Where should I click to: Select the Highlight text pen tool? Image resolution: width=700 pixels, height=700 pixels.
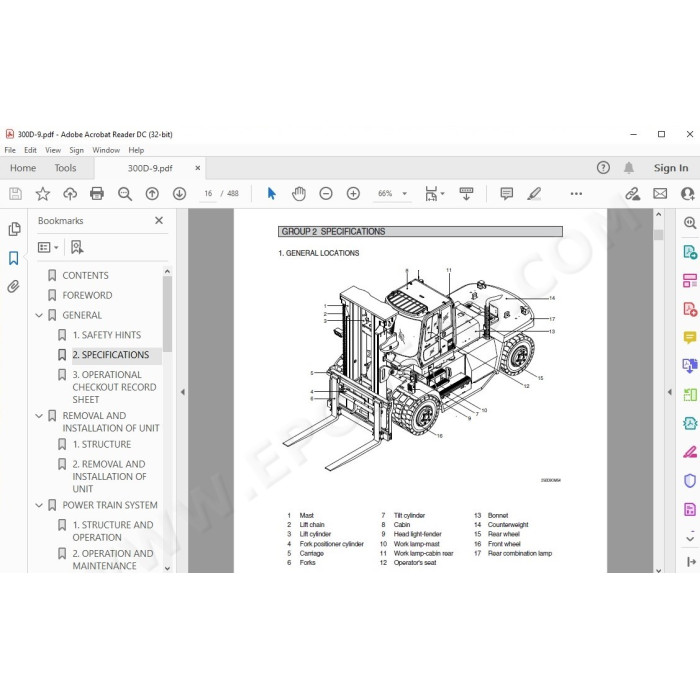[x=534, y=193]
